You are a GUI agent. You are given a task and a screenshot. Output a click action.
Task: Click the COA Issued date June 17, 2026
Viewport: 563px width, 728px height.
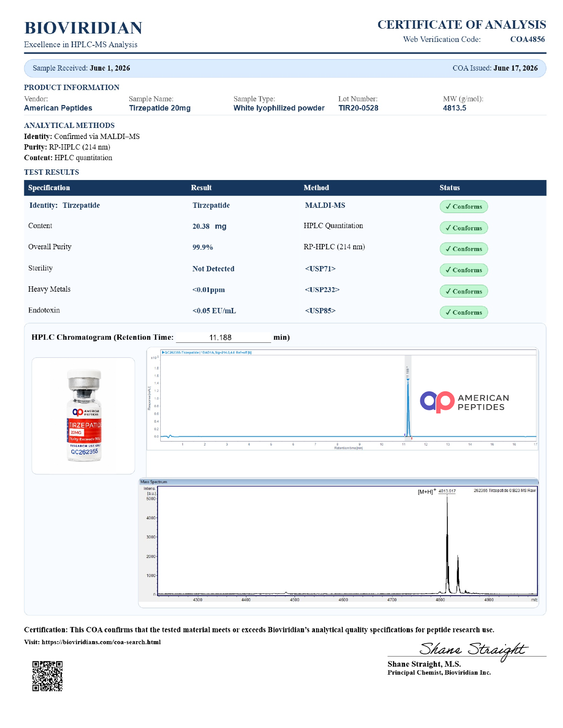click(x=515, y=68)
